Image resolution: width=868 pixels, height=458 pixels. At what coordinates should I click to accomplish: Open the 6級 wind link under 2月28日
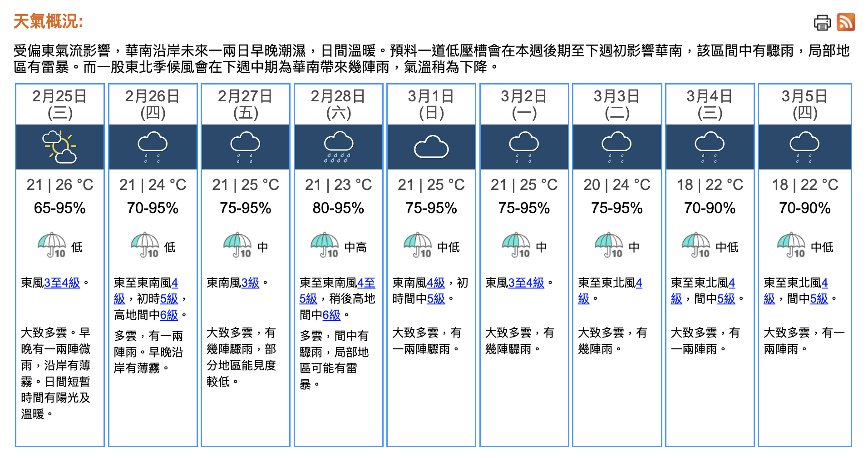pyautogui.click(x=331, y=315)
